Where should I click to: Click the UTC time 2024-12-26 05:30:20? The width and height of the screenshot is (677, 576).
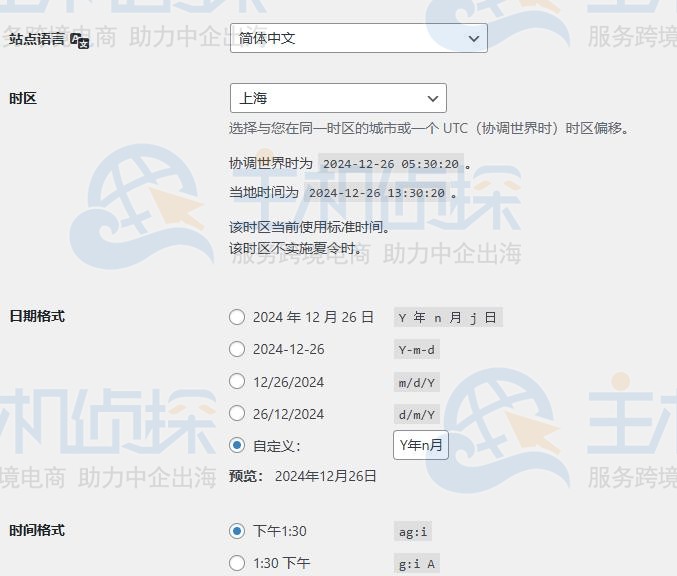click(x=391, y=164)
